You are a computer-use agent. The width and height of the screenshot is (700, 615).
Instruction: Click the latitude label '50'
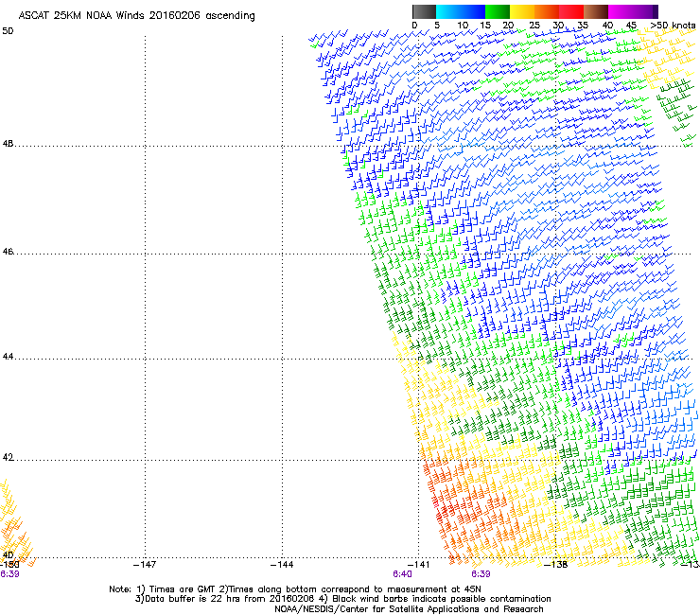pyautogui.click(x=8, y=31)
